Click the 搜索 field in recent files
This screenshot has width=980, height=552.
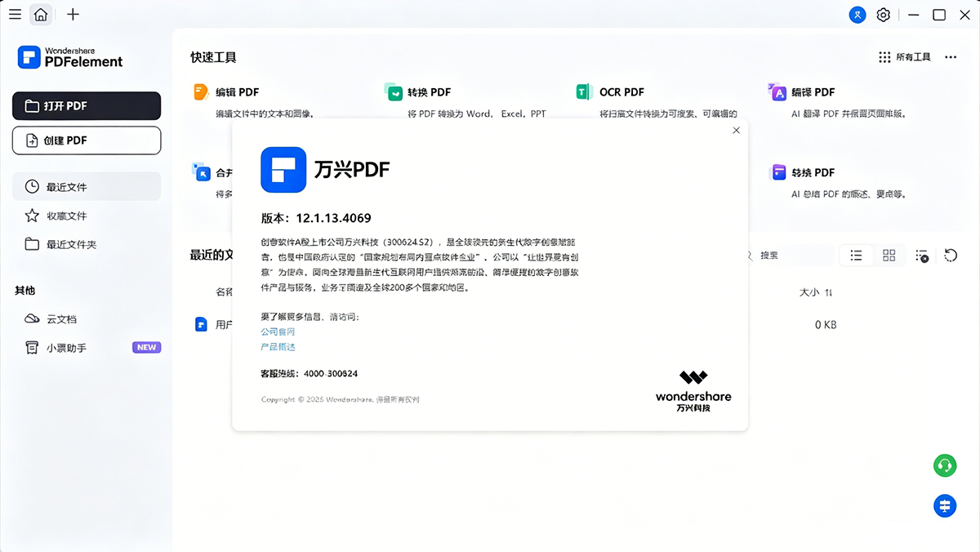pos(788,256)
